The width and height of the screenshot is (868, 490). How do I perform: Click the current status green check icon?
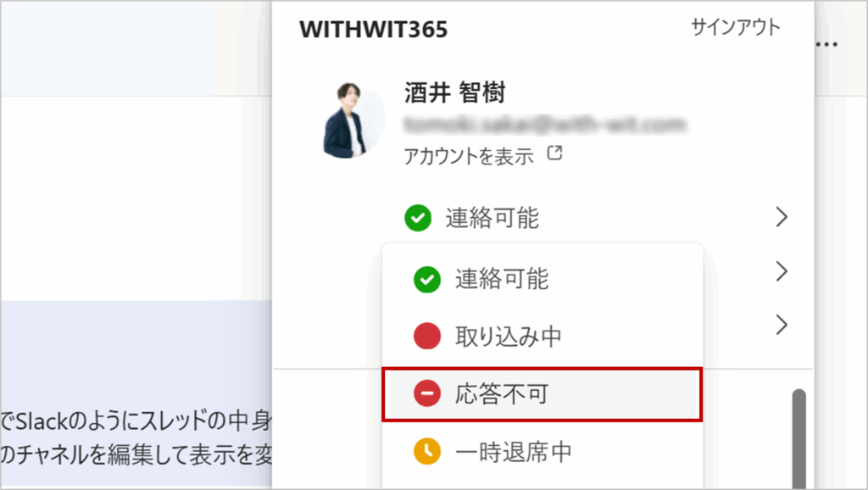[x=418, y=218]
